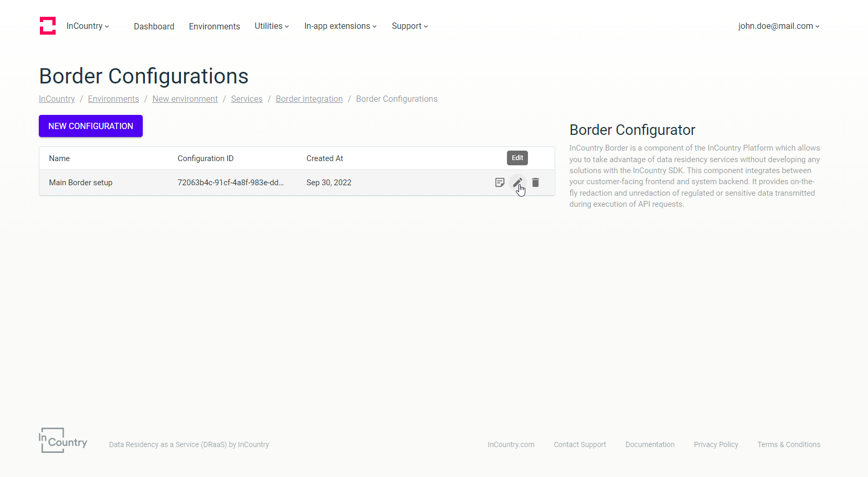Click the Configuration ID column header
This screenshot has height=477, width=868.
point(206,158)
